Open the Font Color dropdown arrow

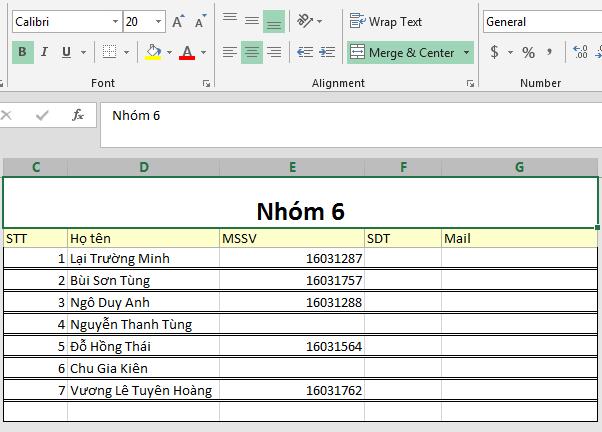(203, 52)
